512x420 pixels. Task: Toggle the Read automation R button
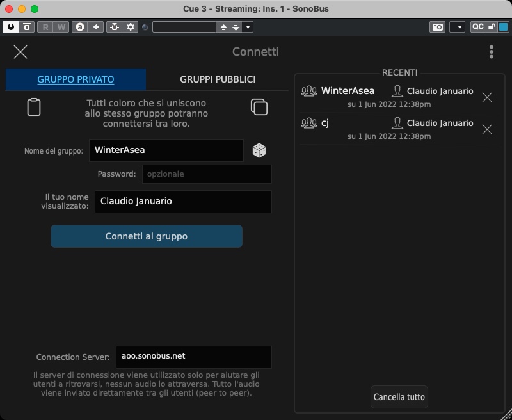45,27
